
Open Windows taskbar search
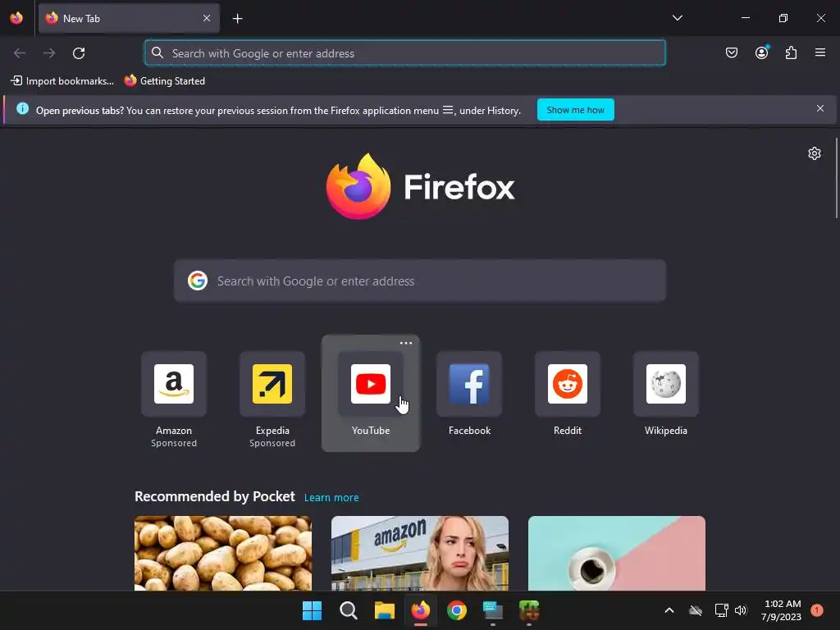pos(349,610)
